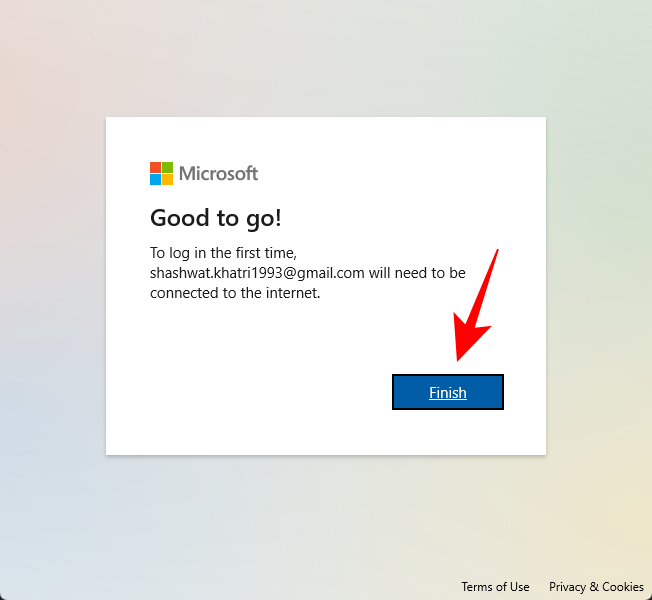Click the yellow square in Microsoft logo

pyautogui.click(x=167, y=179)
